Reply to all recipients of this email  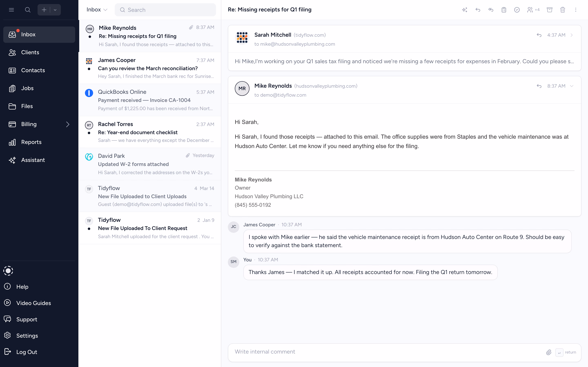click(x=491, y=10)
